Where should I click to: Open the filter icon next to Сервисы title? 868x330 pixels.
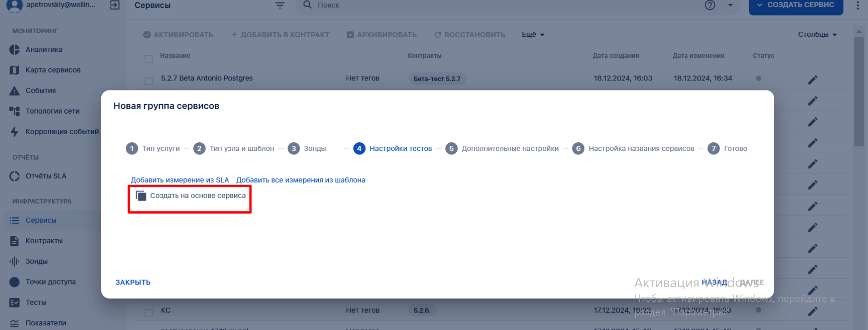(x=280, y=5)
